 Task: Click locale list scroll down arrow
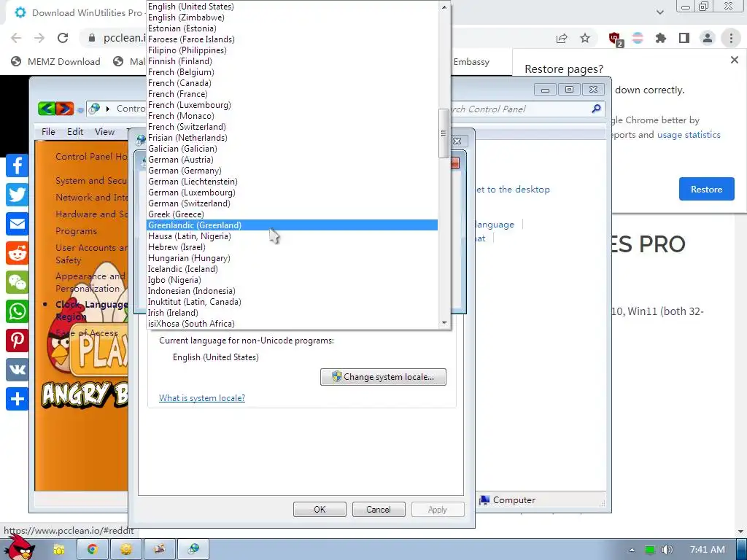point(444,323)
